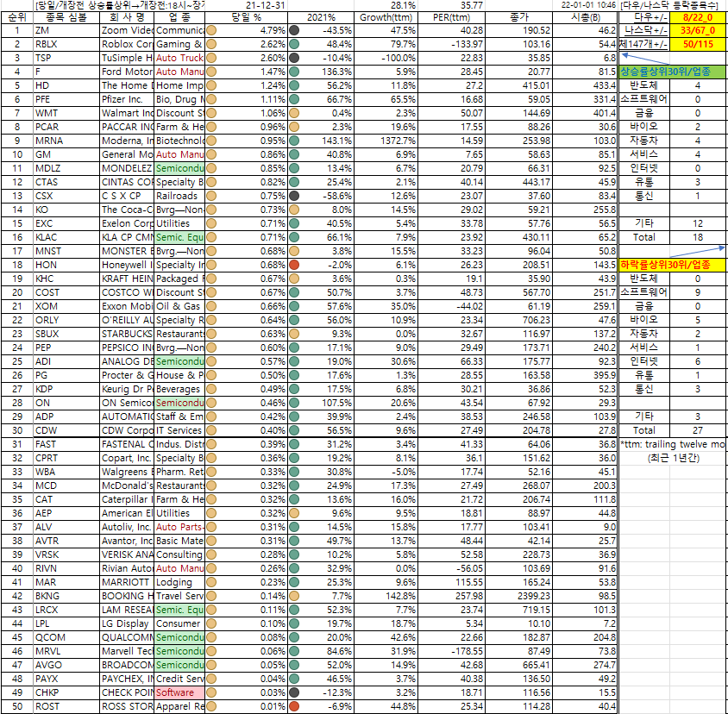
Task: Click the yellow 33/67_0 Nasdaq count cell
Action: click(x=697, y=31)
